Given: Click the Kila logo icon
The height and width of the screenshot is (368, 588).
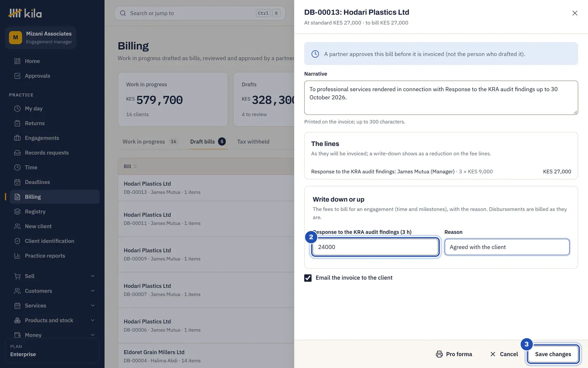Looking at the screenshot, I should click(x=15, y=13).
